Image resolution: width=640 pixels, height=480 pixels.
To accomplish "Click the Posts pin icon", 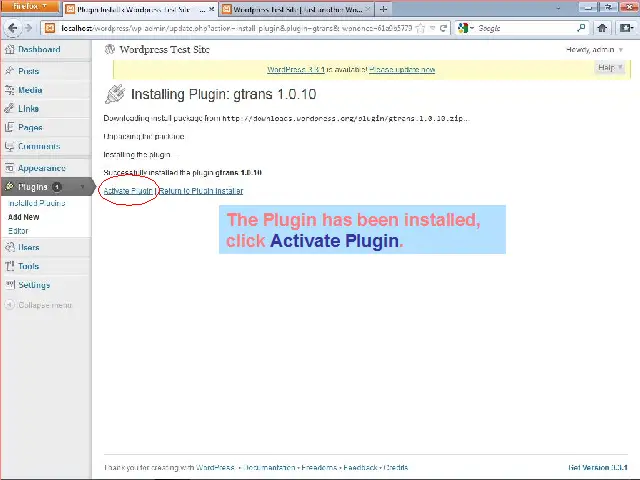I will tap(9, 71).
